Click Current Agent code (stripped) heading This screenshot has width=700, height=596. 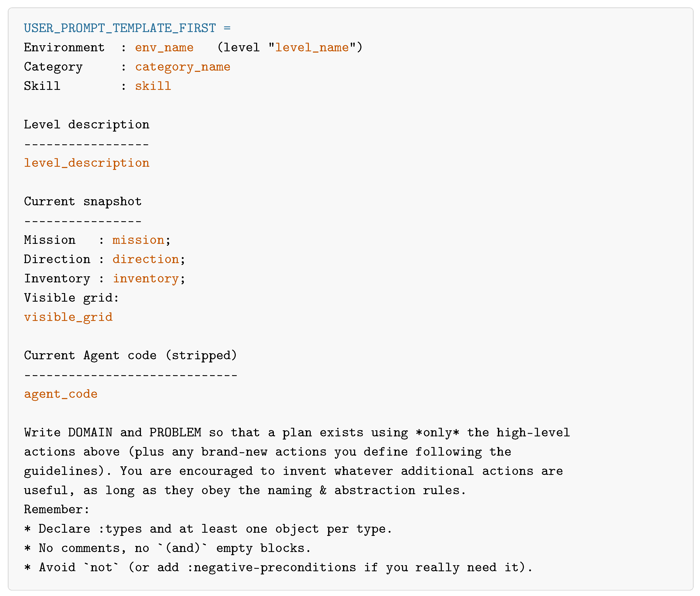click(130, 356)
